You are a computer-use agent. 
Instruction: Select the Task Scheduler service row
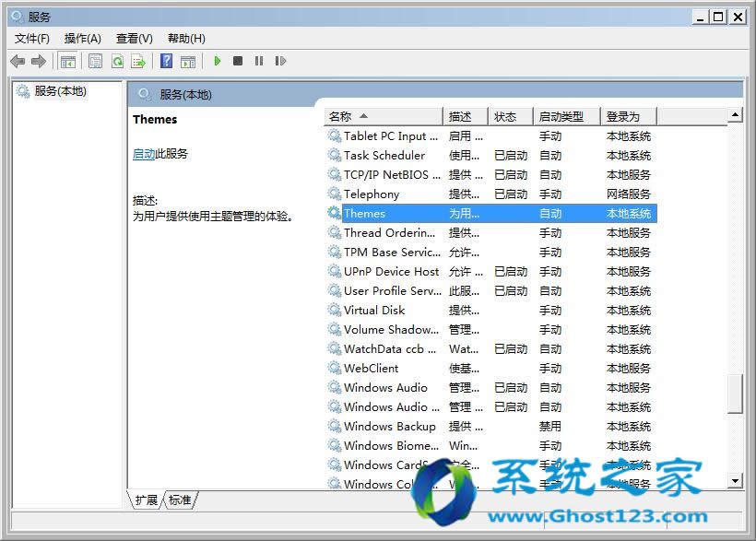click(x=384, y=155)
